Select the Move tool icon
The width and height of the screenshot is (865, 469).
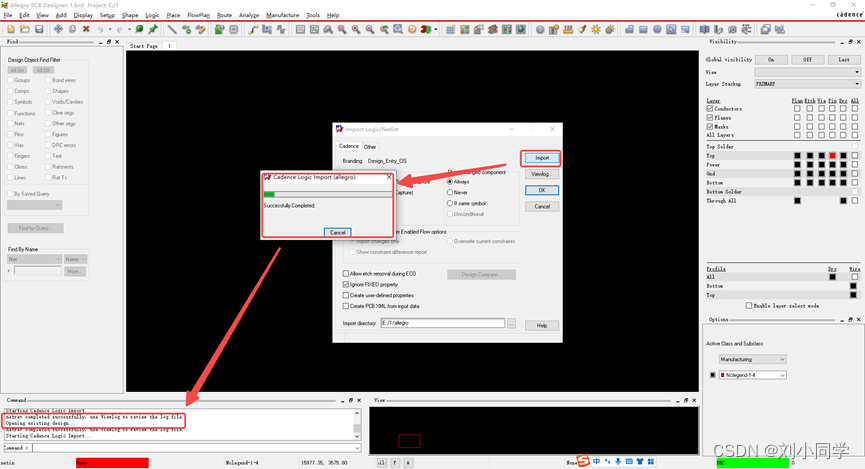[x=58, y=29]
